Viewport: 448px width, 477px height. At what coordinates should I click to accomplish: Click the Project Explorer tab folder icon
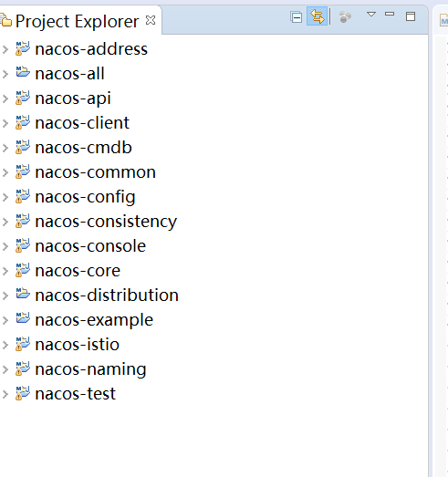click(x=5, y=21)
